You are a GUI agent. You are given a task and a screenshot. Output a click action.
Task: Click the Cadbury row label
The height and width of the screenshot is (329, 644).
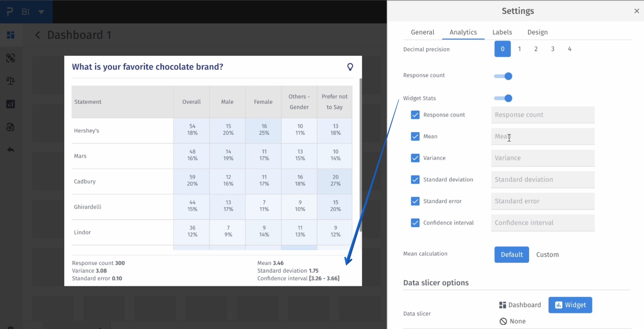coord(85,181)
